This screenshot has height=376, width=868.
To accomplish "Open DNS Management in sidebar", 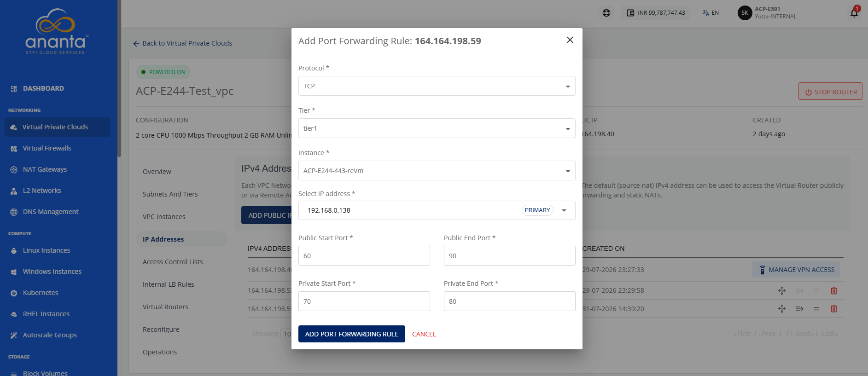I will [x=51, y=212].
